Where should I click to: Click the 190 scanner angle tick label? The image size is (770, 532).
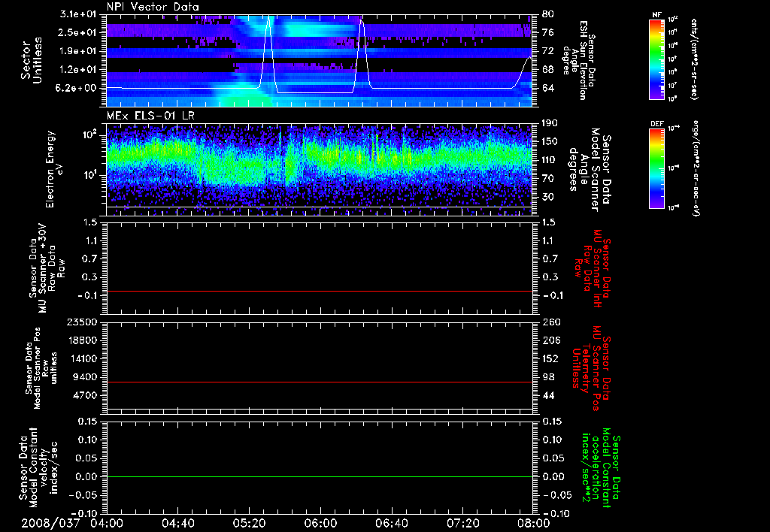click(x=550, y=122)
